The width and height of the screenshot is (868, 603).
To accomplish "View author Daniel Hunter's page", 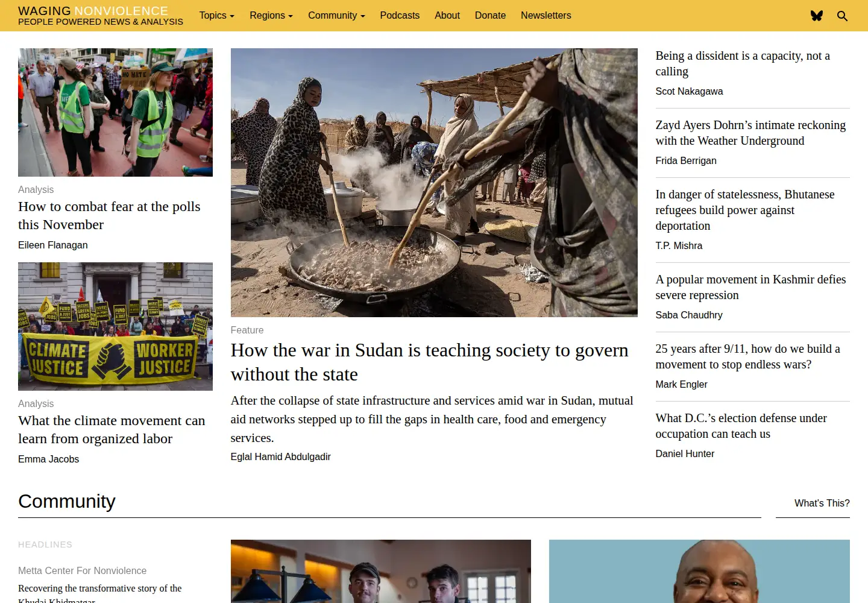I will point(685,453).
